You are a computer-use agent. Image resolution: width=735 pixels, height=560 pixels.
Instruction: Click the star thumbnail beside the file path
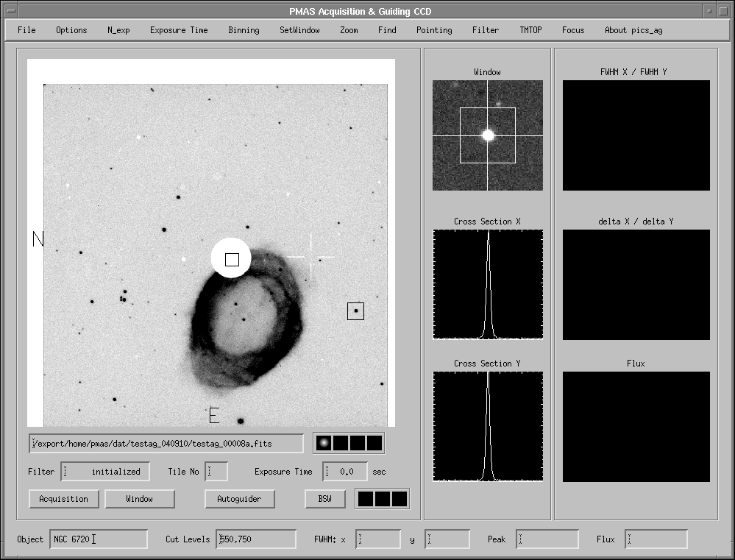pos(322,443)
